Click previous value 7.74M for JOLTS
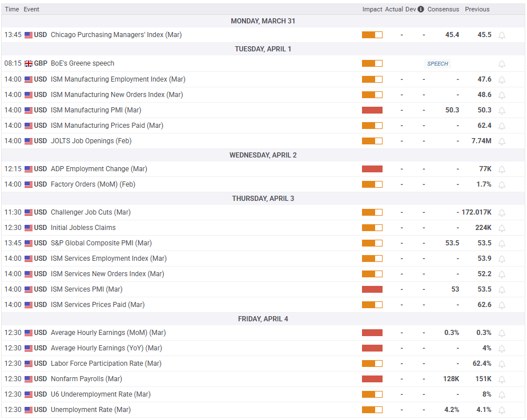Image resolution: width=527 pixels, height=420 pixels. click(481, 141)
